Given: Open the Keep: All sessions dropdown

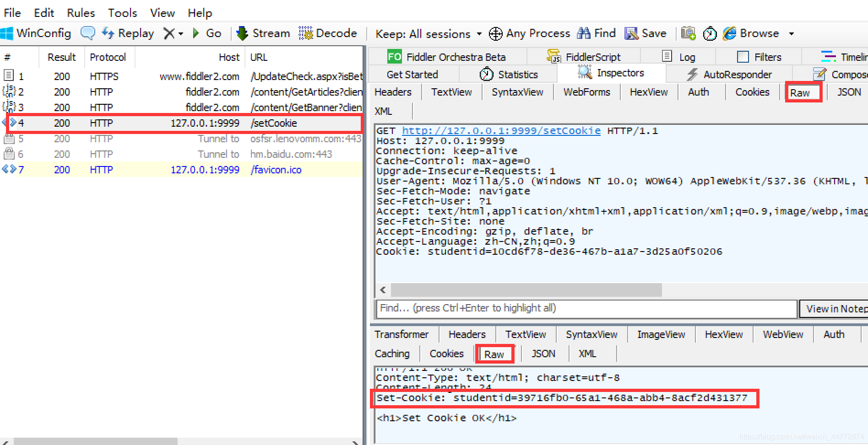Looking at the screenshot, I should pyautogui.click(x=429, y=34).
